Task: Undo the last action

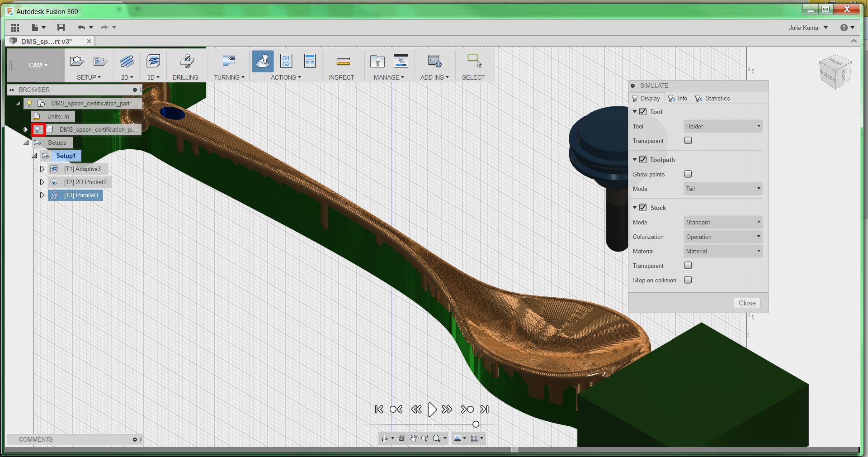Action: (x=81, y=28)
